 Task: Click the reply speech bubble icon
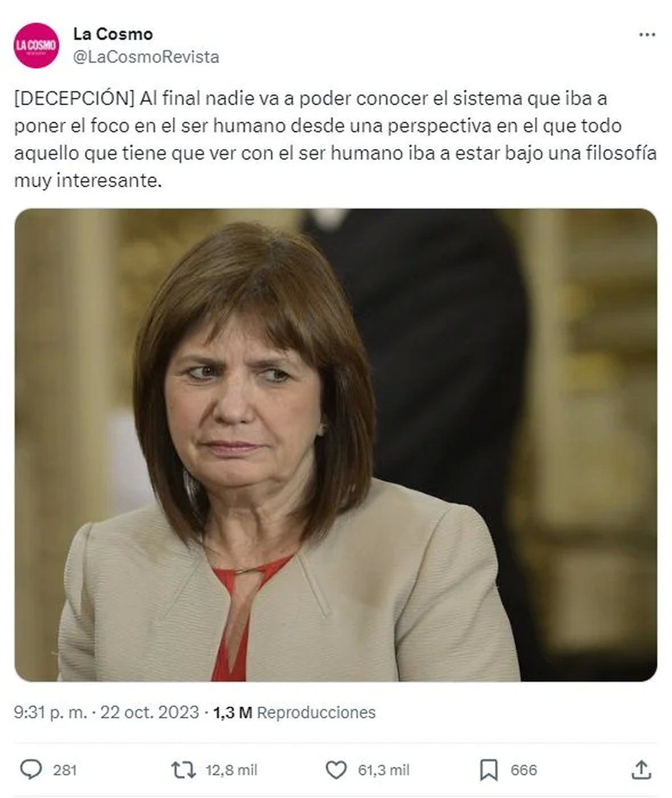click(31, 770)
